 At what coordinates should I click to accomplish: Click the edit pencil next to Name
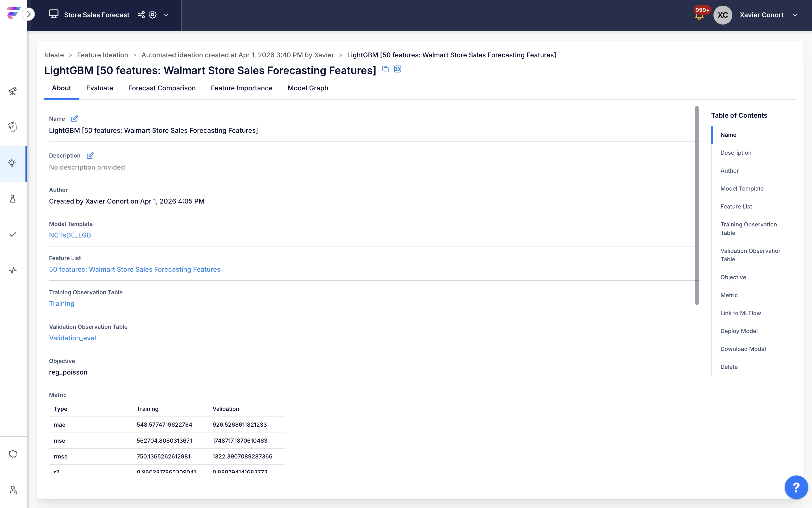tap(75, 119)
